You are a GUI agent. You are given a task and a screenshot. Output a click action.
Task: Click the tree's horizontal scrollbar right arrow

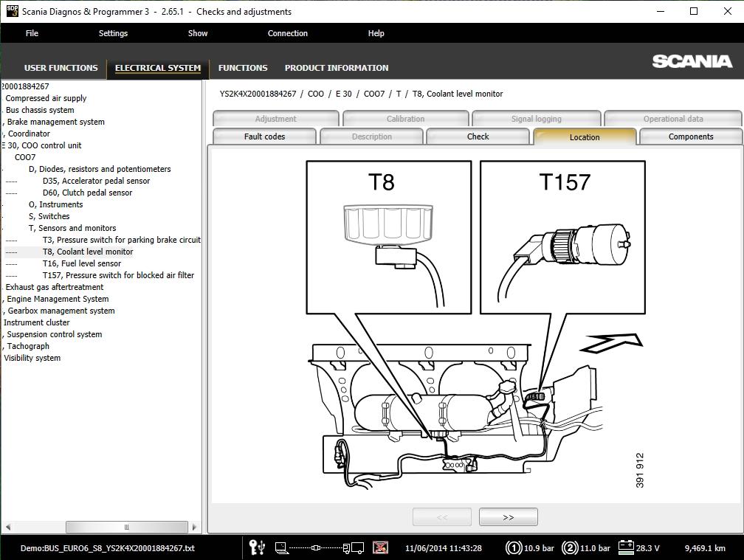coord(194,527)
